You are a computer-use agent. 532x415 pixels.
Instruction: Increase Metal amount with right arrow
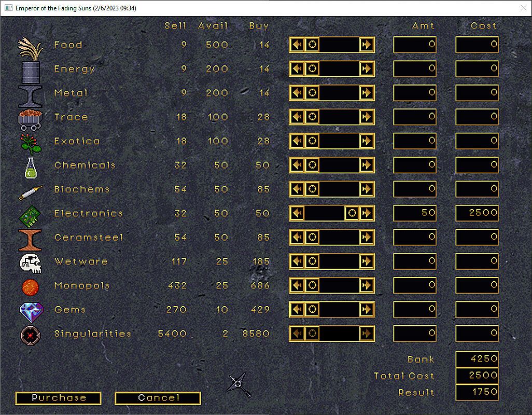point(367,93)
